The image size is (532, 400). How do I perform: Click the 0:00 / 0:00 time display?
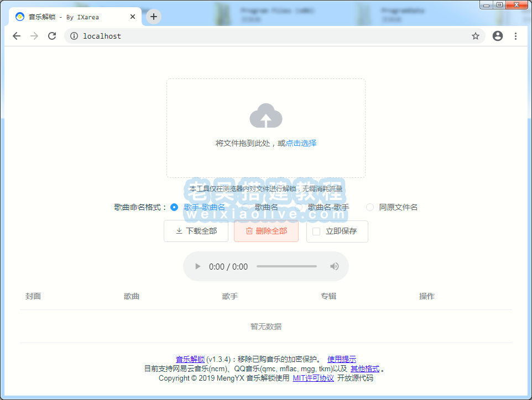click(228, 267)
